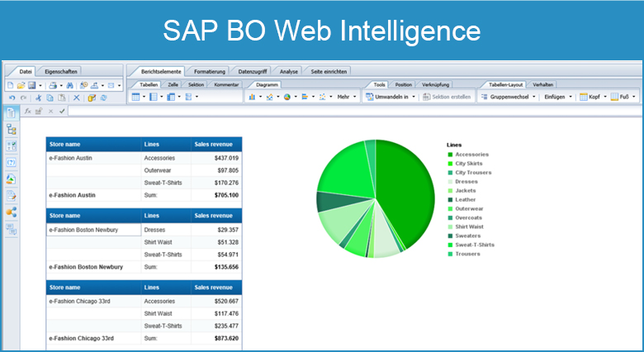Click the Print icon
This screenshot has width=644, height=352.
[53, 86]
